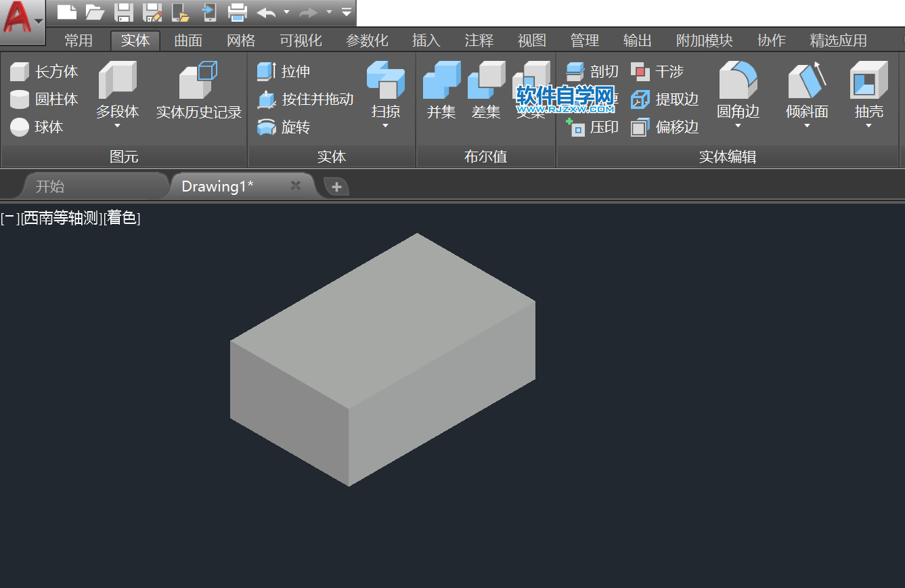This screenshot has height=588, width=905.
Task: Open the 着色 visual style menu
Action: click(x=122, y=218)
